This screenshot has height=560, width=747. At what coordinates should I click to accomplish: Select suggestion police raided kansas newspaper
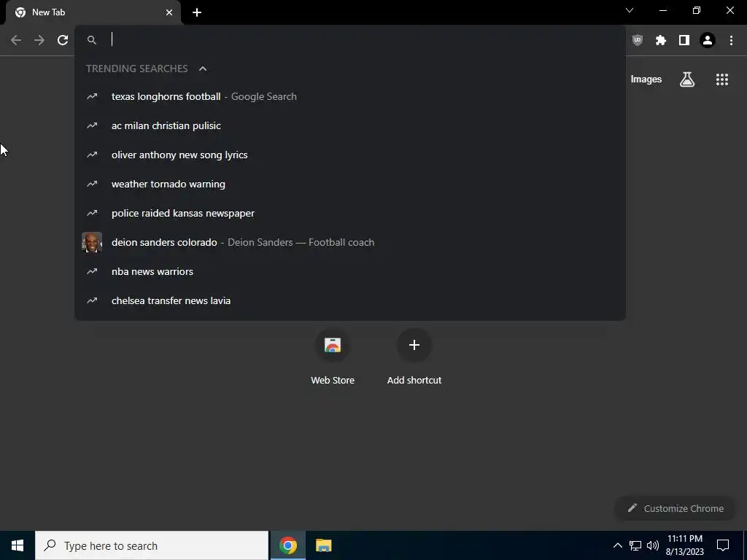tap(350, 213)
